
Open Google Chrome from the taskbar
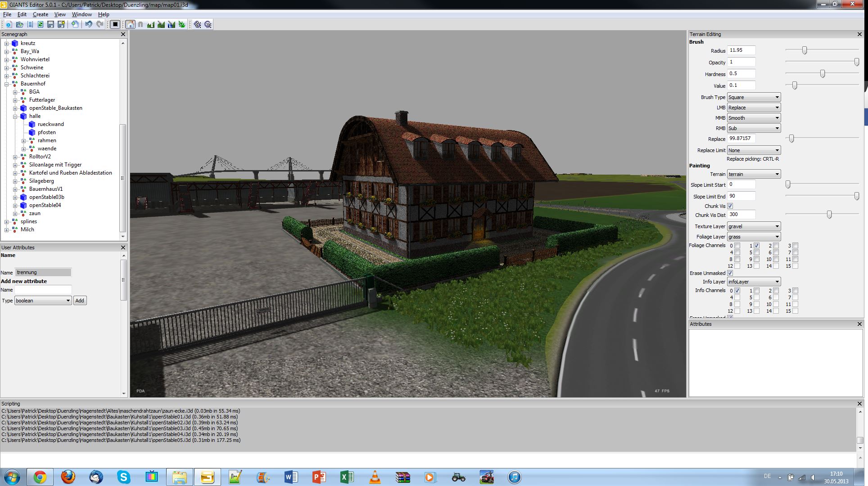(40, 477)
